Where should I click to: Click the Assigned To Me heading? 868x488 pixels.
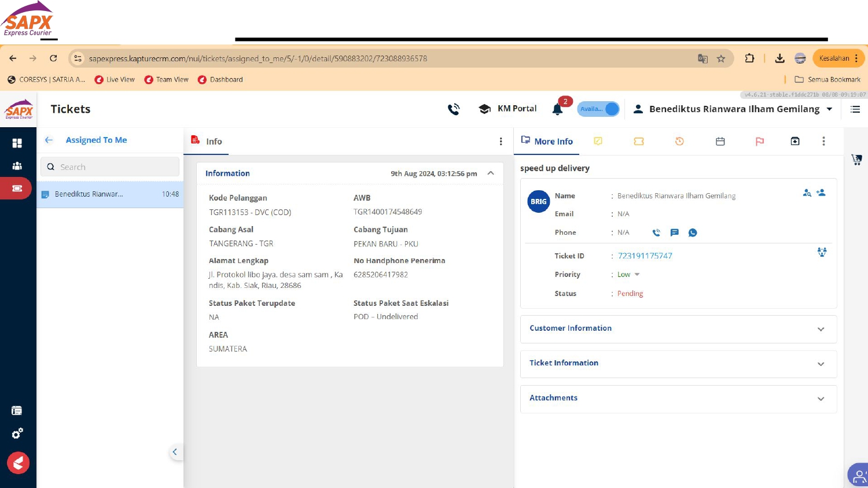click(x=96, y=140)
